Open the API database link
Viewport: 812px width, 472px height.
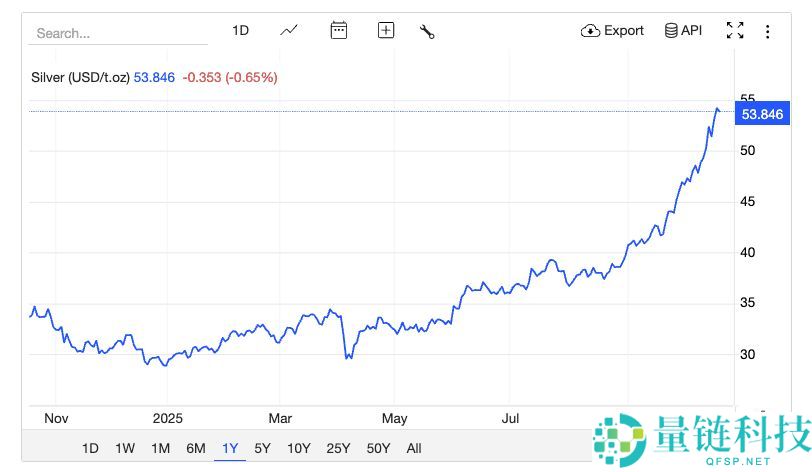(x=683, y=30)
